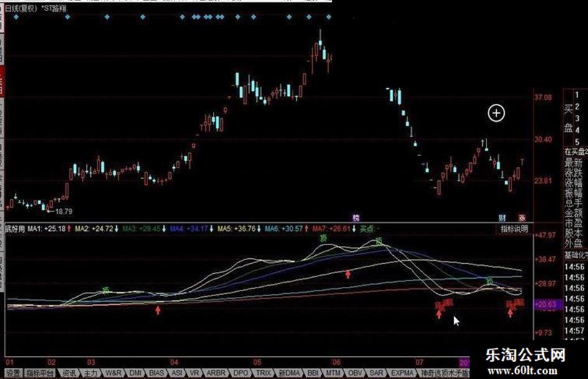Viewport: 588px width, 379px height.
Task: Click the 18.79 low price label
Action: tap(63, 211)
